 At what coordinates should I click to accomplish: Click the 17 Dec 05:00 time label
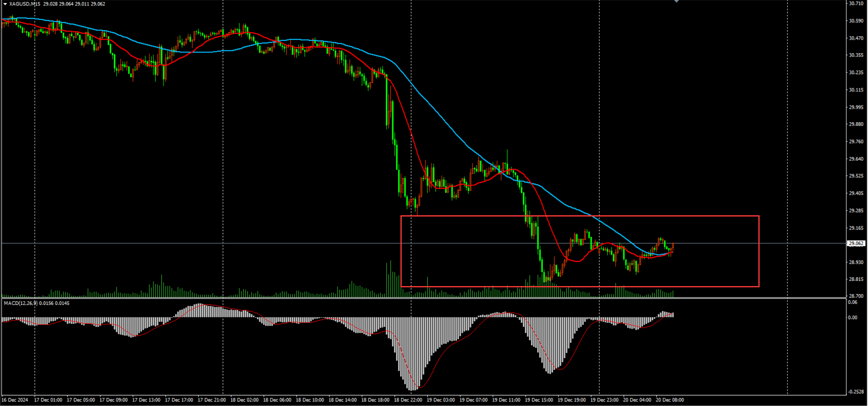pyautogui.click(x=81, y=400)
